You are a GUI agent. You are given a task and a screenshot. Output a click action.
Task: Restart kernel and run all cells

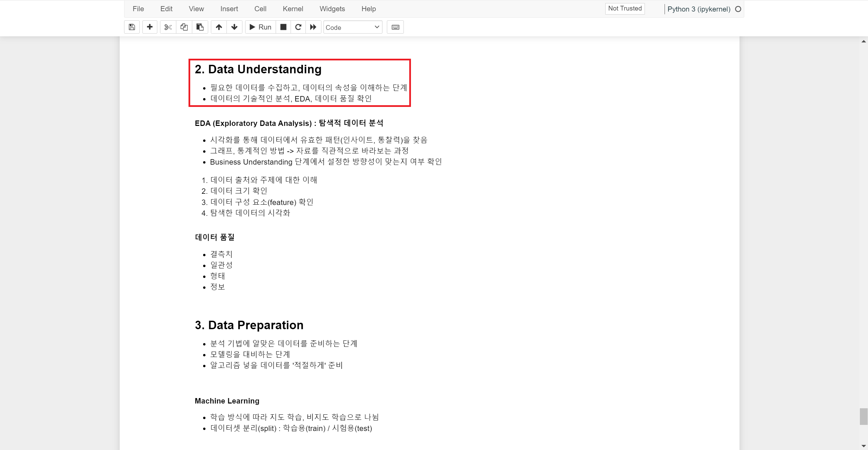(313, 27)
